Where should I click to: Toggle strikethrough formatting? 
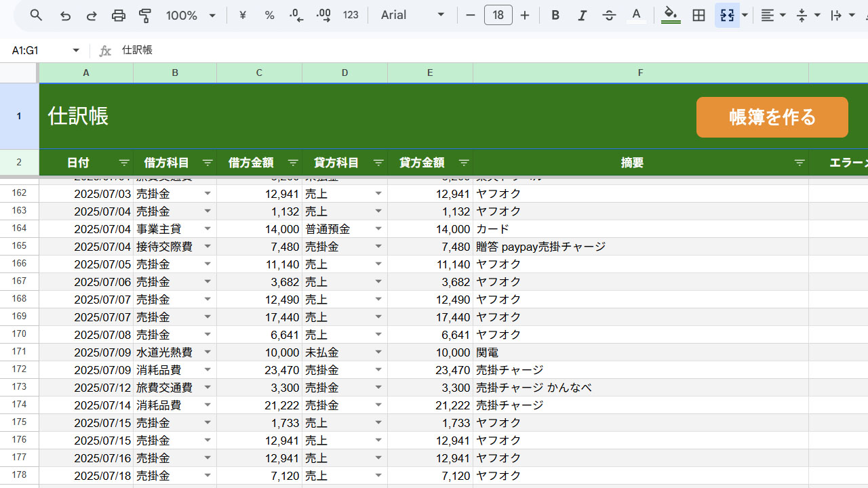pyautogui.click(x=609, y=15)
